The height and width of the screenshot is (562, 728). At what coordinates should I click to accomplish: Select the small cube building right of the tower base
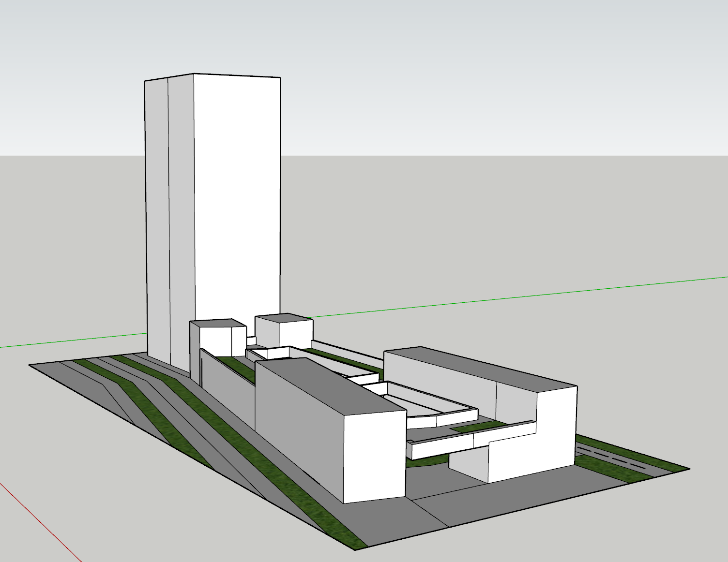point(284,331)
